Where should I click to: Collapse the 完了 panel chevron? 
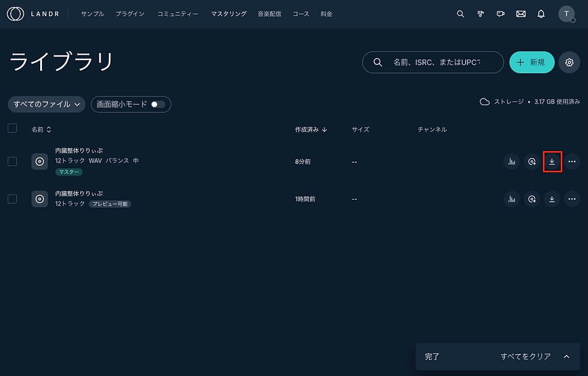click(566, 357)
